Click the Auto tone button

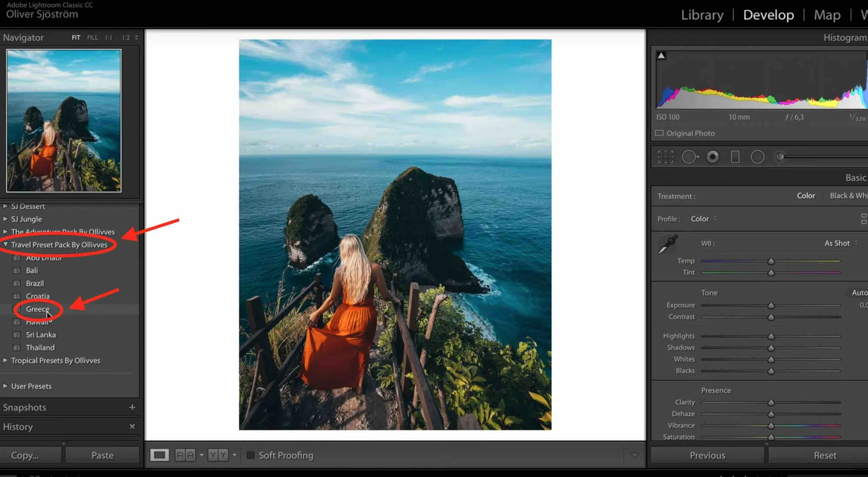(x=859, y=292)
